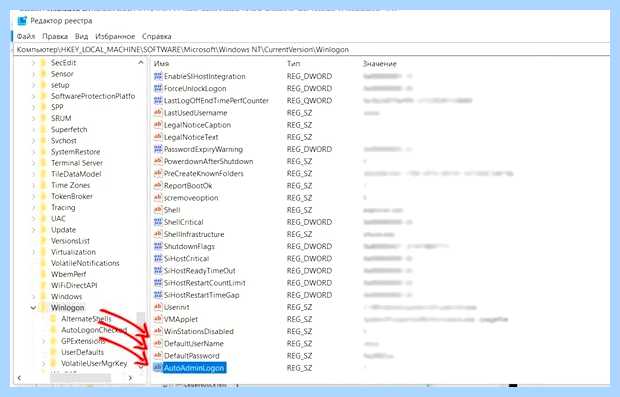Click the LastLogOffEndTimePerfCounter value icon
Image resolution: width=620 pixels, height=397 pixels.
click(x=158, y=100)
